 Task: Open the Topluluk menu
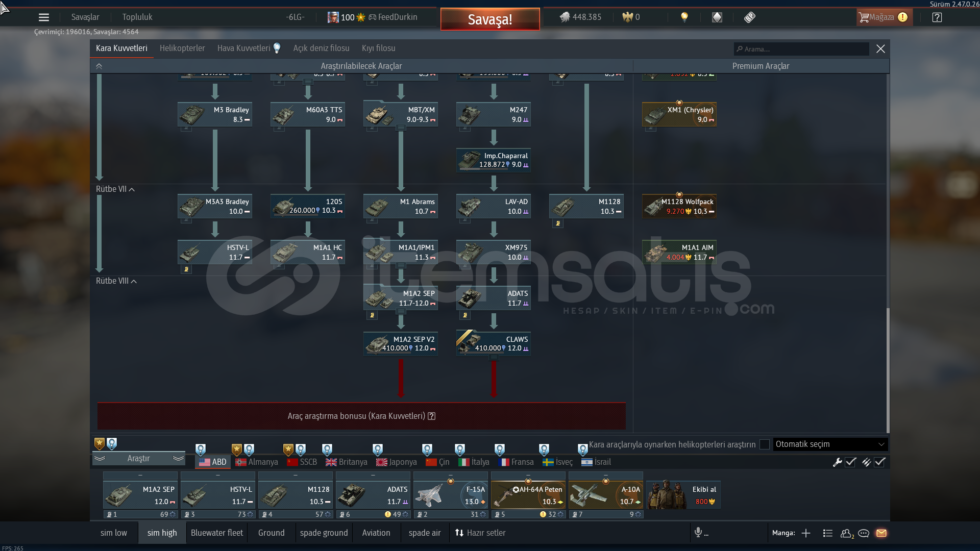[137, 17]
